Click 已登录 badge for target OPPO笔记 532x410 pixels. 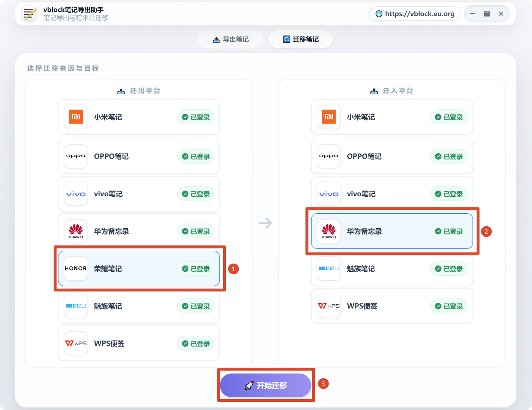[449, 157]
